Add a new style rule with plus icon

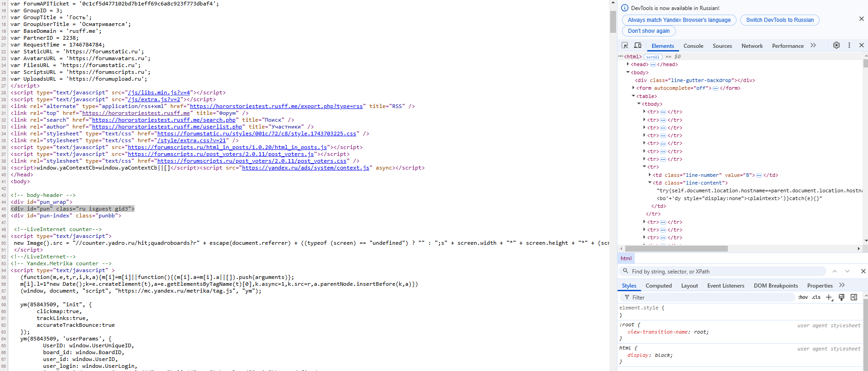point(829,297)
